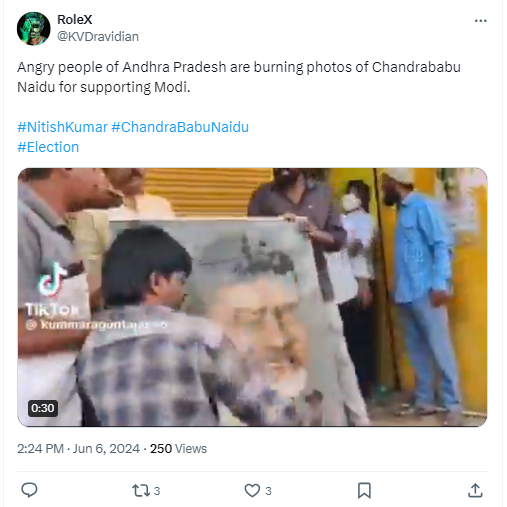View the 250 Views analytics
This screenshot has width=507, height=507.
point(178,449)
